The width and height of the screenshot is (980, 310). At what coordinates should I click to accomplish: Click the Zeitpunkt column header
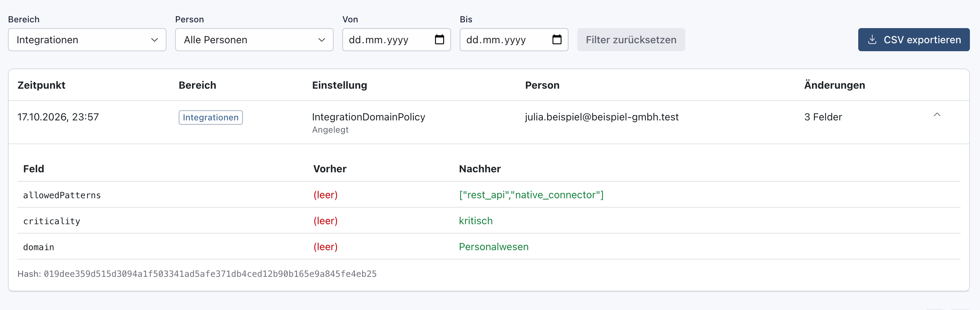pos(41,85)
